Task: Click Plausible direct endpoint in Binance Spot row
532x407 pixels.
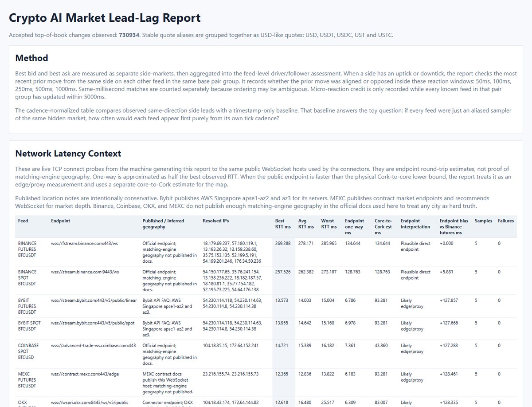Action: click(x=415, y=275)
